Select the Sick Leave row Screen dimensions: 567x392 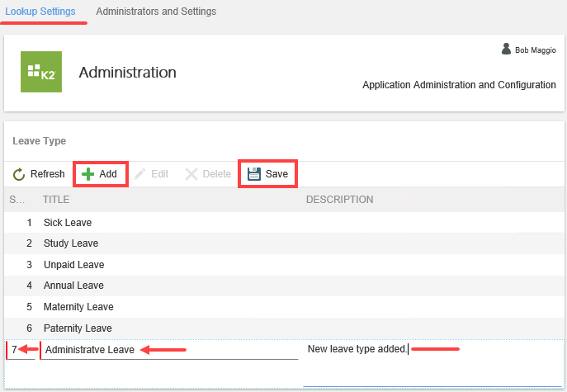tap(69, 223)
